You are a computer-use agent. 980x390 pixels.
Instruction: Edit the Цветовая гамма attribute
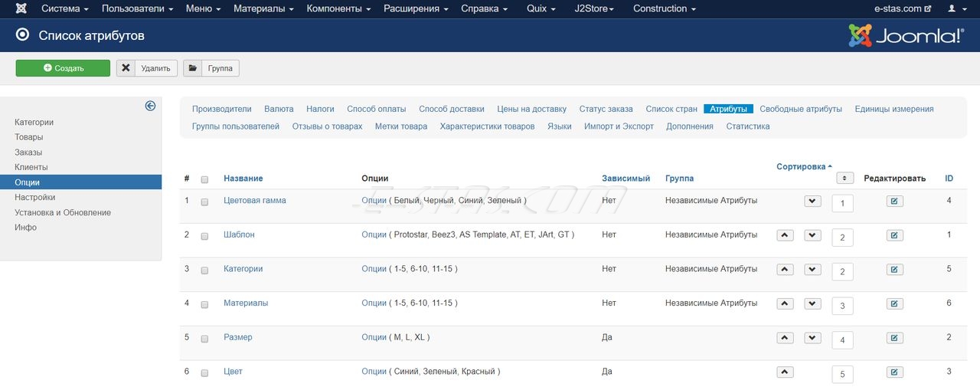[894, 202]
